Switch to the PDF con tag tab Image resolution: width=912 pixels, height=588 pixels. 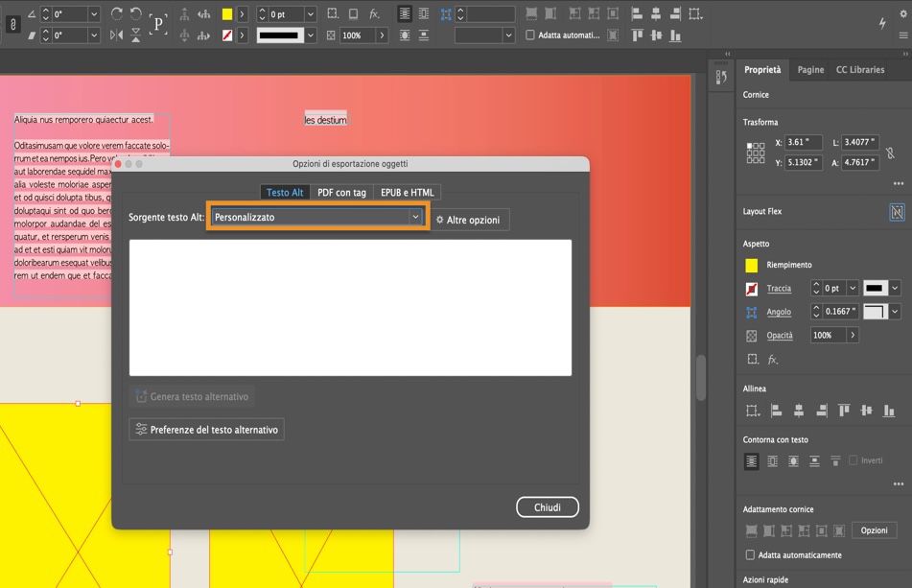pyautogui.click(x=341, y=193)
